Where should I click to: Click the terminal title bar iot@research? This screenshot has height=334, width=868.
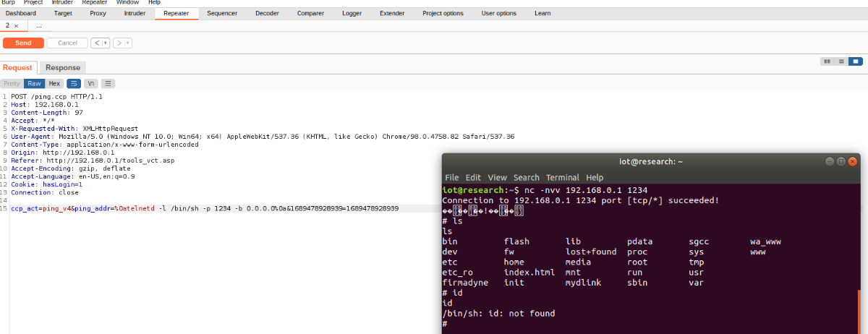651,162
